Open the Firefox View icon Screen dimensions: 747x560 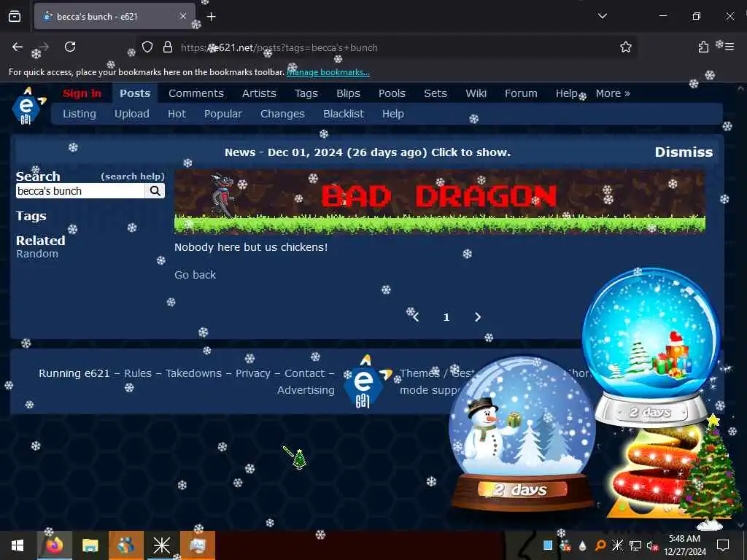click(15, 16)
